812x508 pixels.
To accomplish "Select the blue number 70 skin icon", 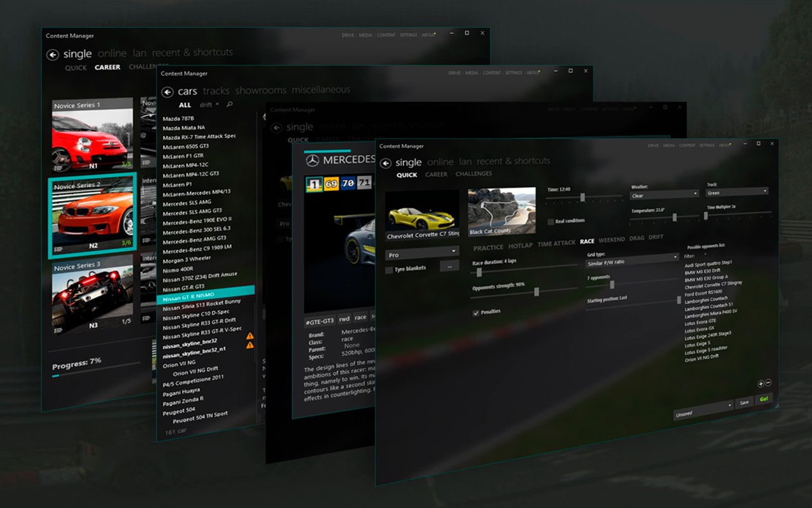I will coord(348,185).
